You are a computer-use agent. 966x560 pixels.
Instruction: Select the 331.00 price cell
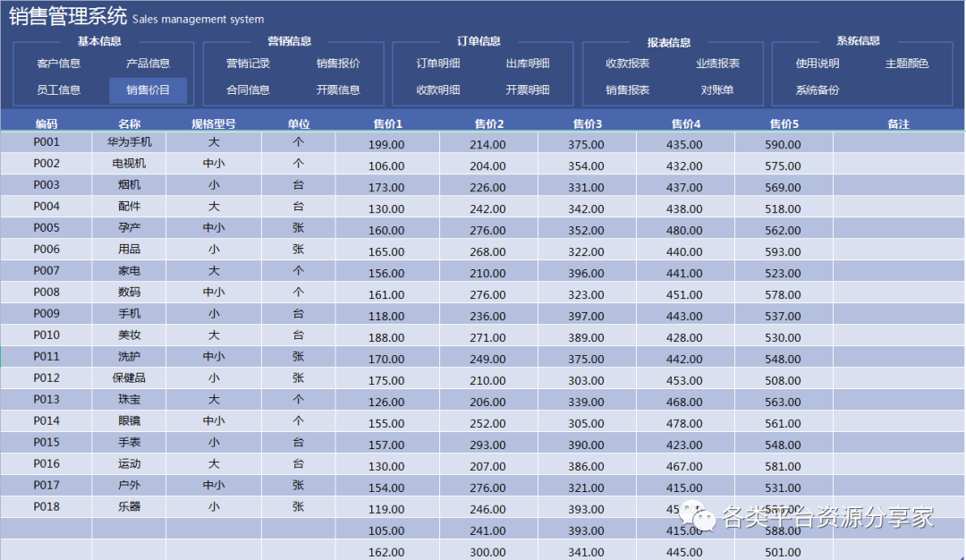pyautogui.click(x=587, y=186)
